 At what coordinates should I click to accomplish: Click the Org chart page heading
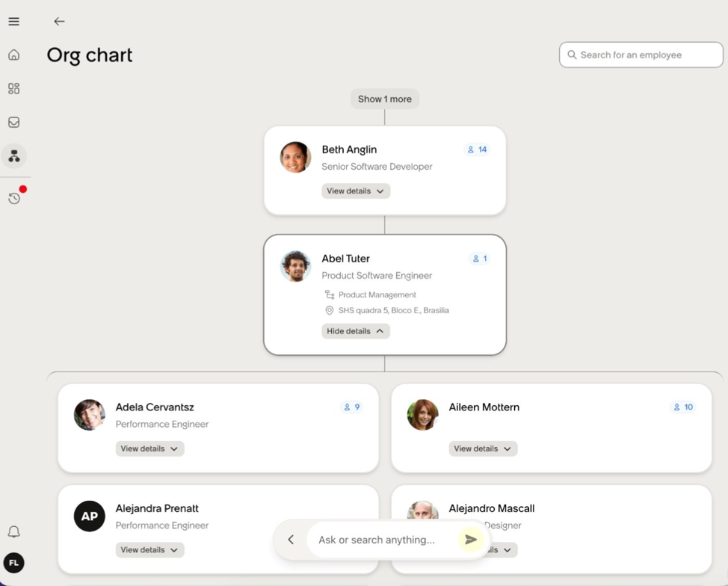tap(90, 55)
